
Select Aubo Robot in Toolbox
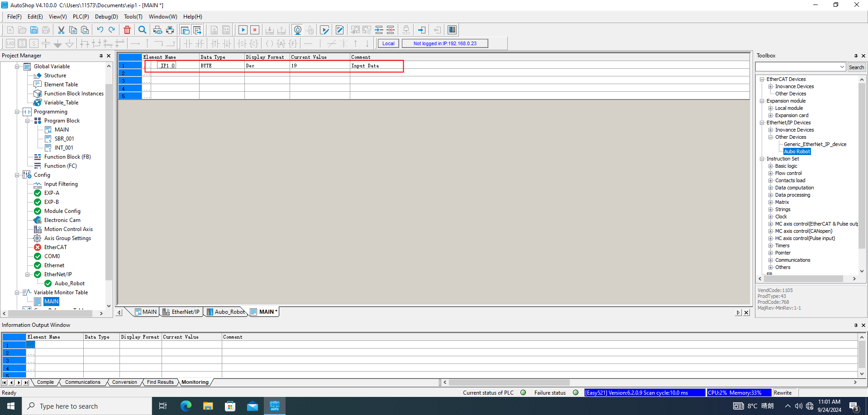(x=797, y=151)
